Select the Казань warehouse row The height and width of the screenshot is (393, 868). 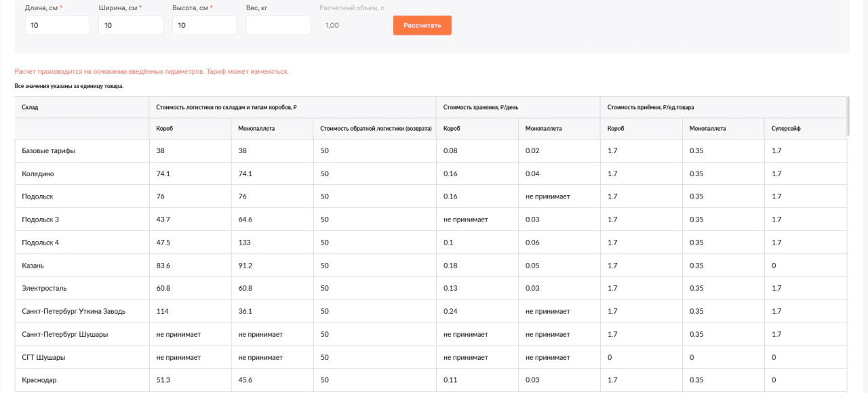[x=33, y=266]
